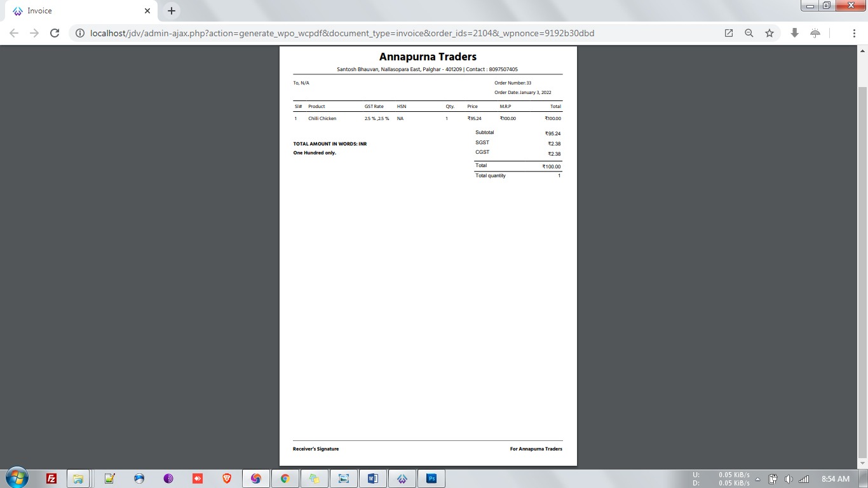Open page in app icon in address bar
This screenshot has width=868, height=488.
[x=729, y=33]
